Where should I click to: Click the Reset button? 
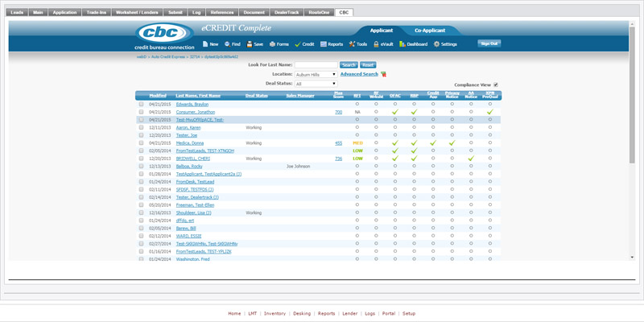click(368, 65)
